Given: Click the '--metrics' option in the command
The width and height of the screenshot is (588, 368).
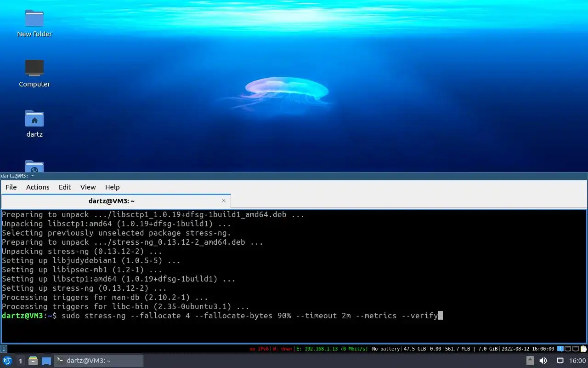Looking at the screenshot, I should pos(376,316).
